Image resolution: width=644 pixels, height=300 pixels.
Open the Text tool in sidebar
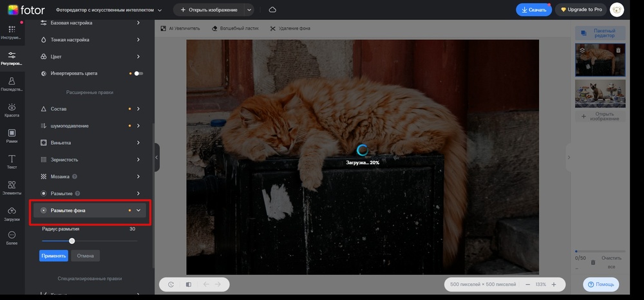tap(12, 161)
